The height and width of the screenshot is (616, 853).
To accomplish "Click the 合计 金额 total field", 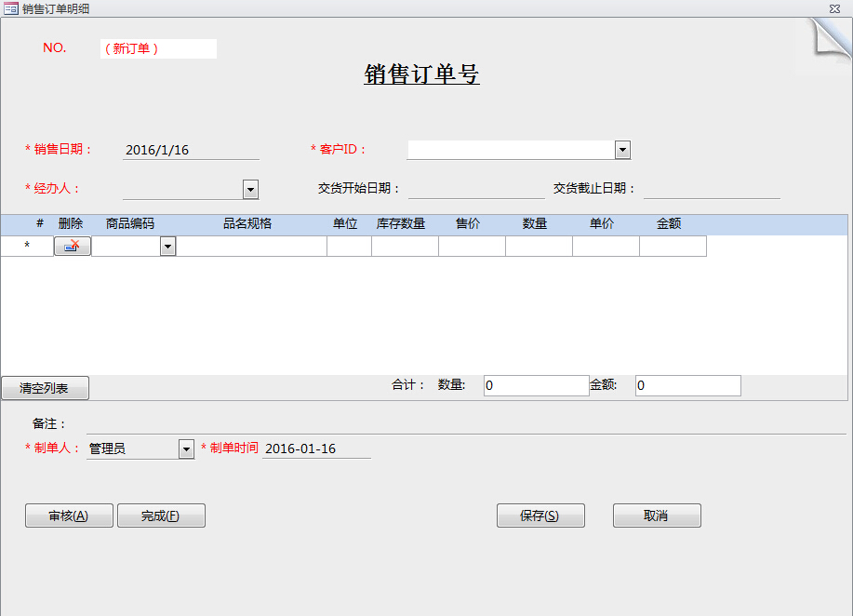I will 688,385.
